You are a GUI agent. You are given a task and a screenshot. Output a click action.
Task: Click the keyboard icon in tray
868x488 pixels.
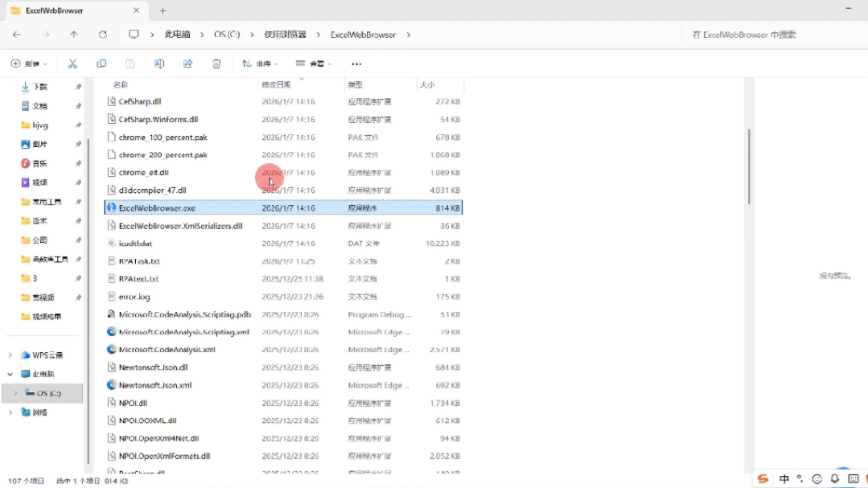pos(853,478)
